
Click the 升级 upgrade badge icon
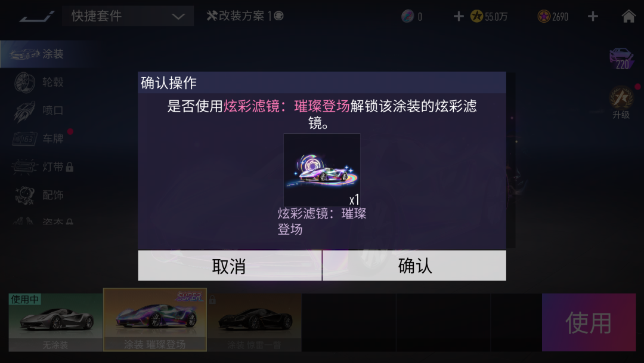[621, 103]
